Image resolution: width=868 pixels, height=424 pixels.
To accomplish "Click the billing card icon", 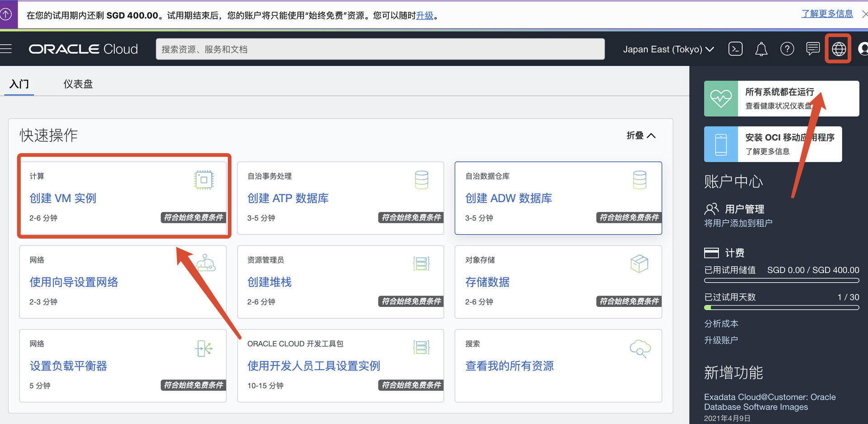I will 712,253.
